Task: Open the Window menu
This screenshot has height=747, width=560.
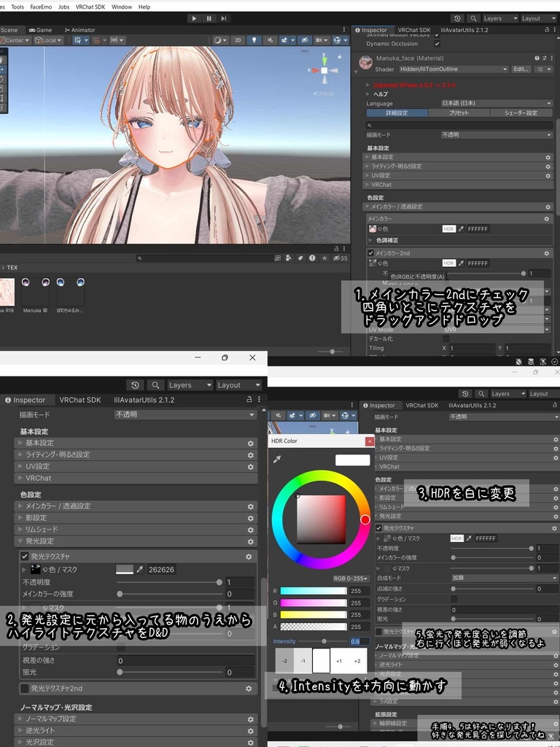Action: (122, 7)
